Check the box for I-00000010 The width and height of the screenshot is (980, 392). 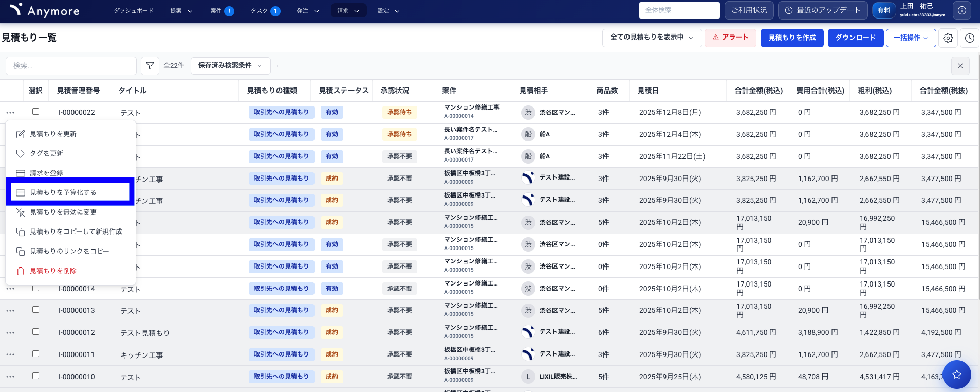[x=35, y=376]
